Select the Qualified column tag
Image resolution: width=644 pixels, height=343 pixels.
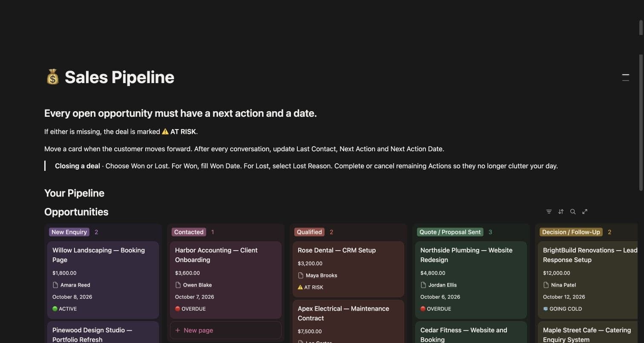click(309, 232)
